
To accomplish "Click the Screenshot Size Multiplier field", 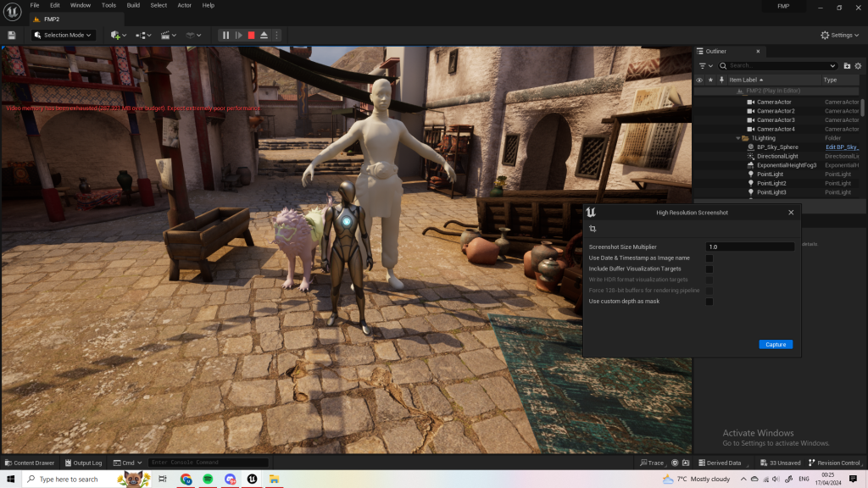I will click(749, 247).
